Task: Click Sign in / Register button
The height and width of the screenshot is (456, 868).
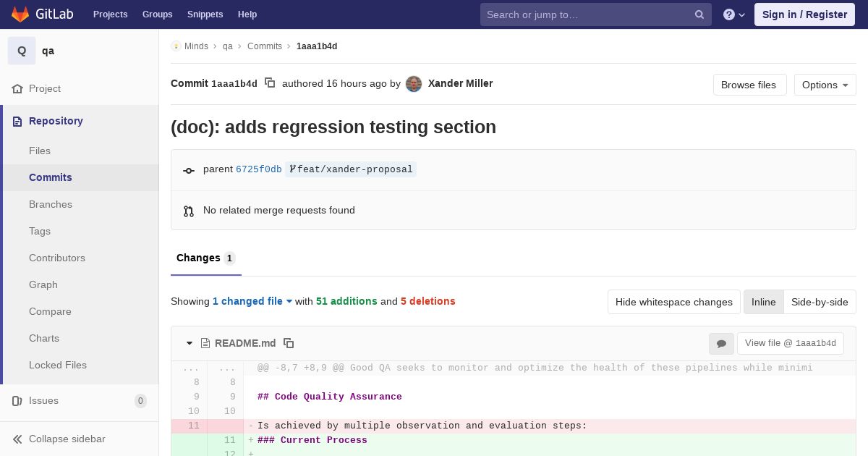Action: point(804,14)
